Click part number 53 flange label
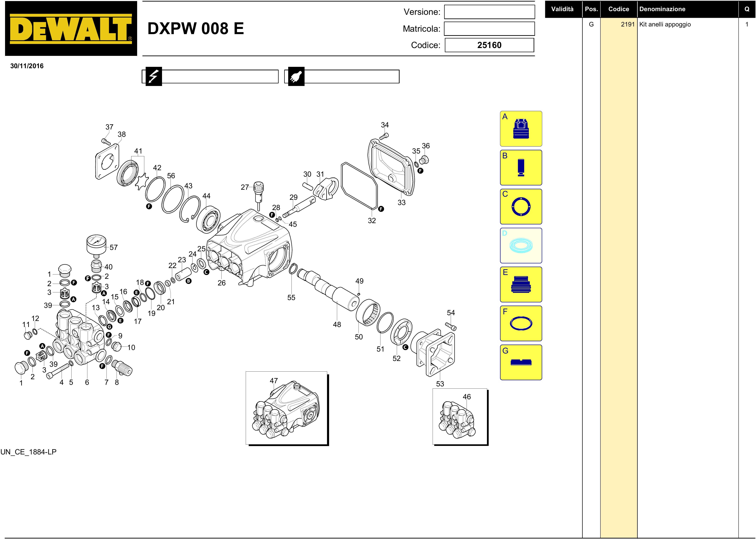The width and height of the screenshot is (756, 539). [x=440, y=384]
